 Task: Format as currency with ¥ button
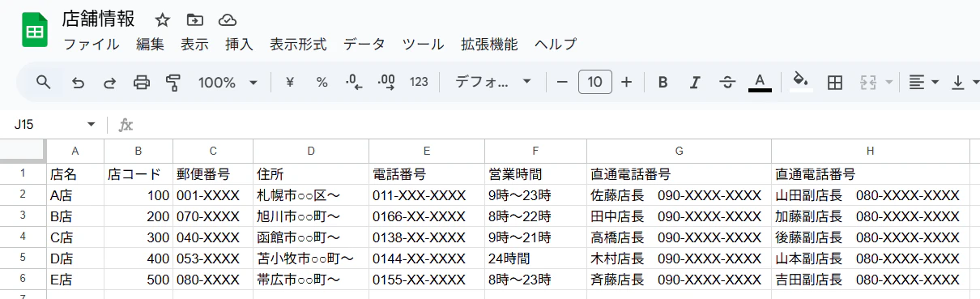(x=290, y=82)
